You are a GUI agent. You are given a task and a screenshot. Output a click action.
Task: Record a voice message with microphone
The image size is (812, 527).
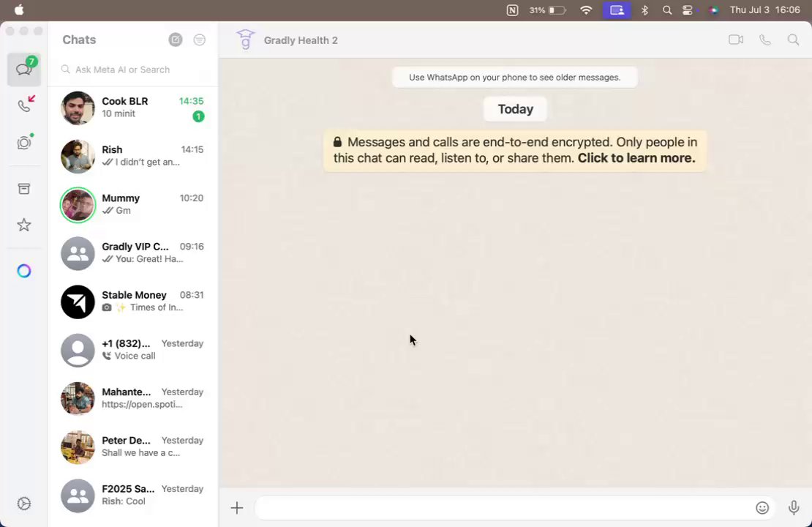[794, 507]
